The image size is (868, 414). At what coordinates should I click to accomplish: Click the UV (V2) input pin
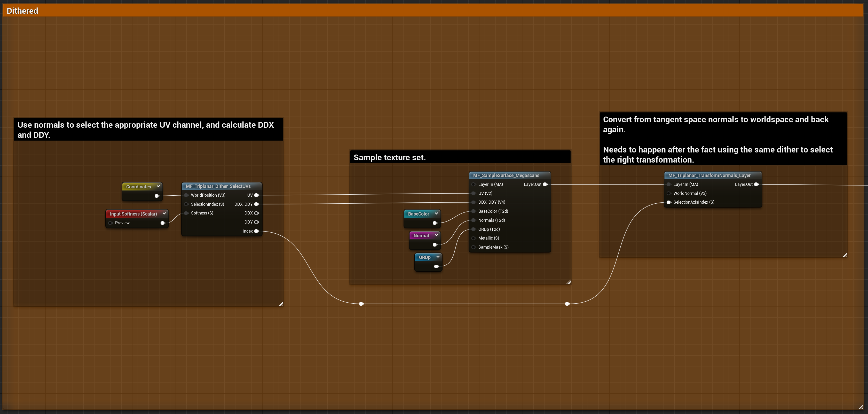click(474, 193)
